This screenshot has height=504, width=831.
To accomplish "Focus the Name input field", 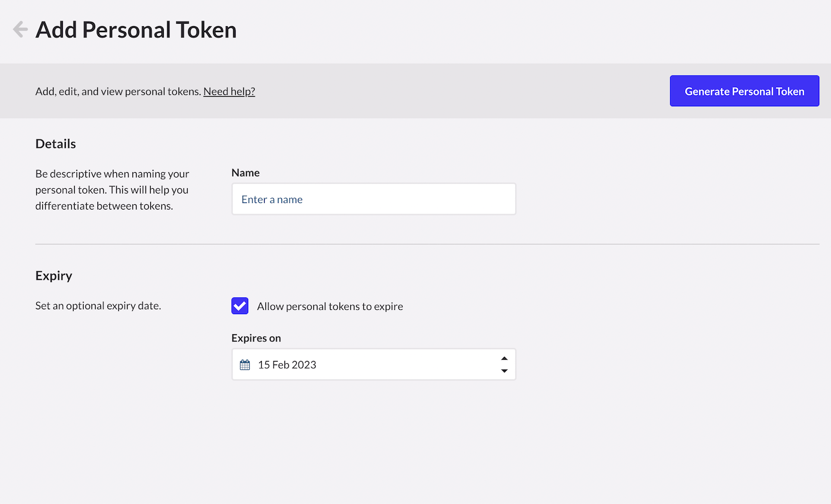I will point(373,199).
